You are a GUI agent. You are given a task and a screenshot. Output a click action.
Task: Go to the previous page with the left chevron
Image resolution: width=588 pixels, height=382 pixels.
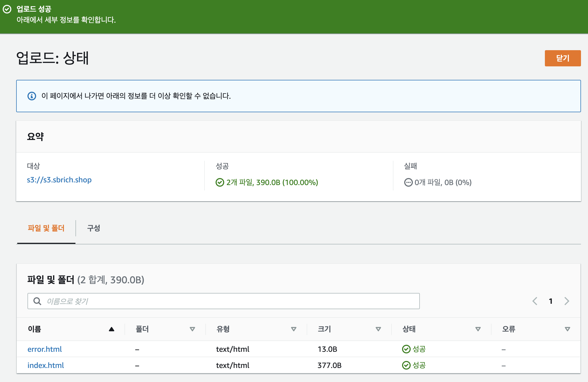tap(535, 301)
